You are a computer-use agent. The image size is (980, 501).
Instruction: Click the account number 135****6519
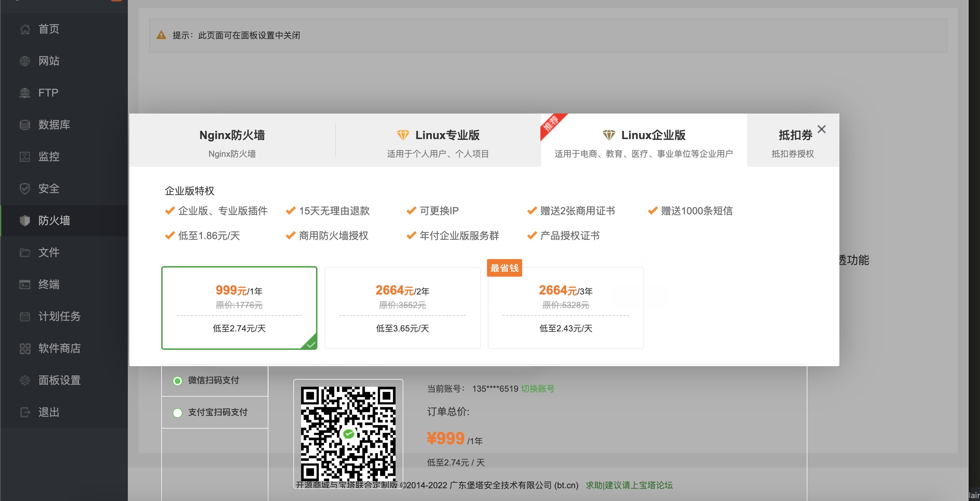point(495,389)
